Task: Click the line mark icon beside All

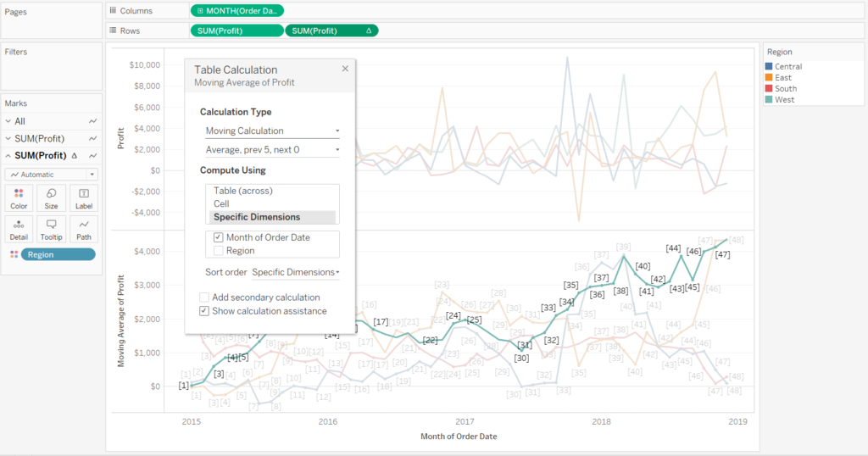Action: 92,121
